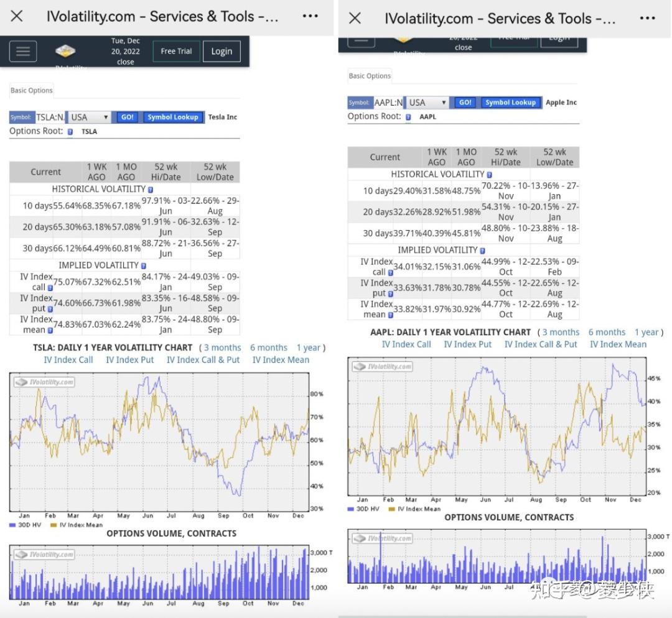Select 3 months range for AAPL chart
Screen dimensions: 672x618
(561, 333)
